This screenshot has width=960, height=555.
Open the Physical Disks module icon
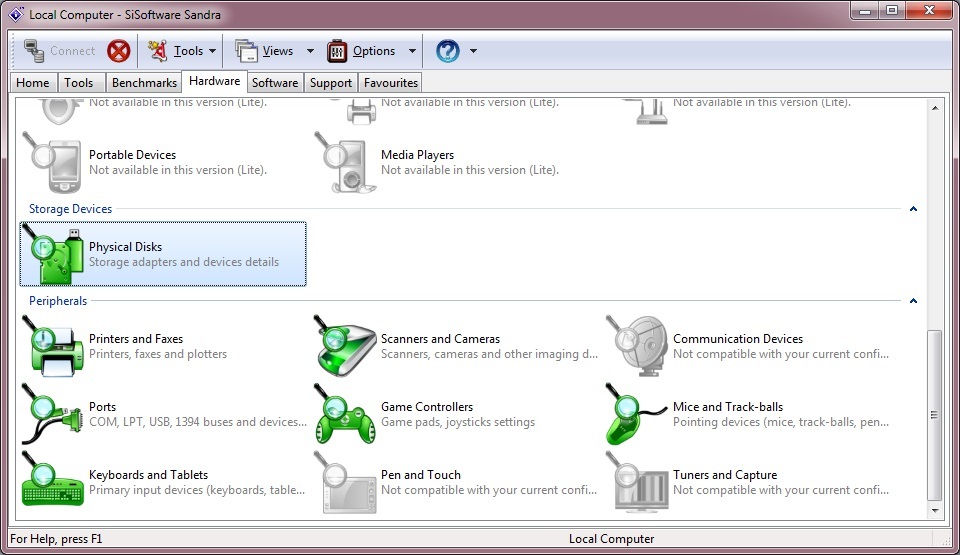click(x=53, y=255)
